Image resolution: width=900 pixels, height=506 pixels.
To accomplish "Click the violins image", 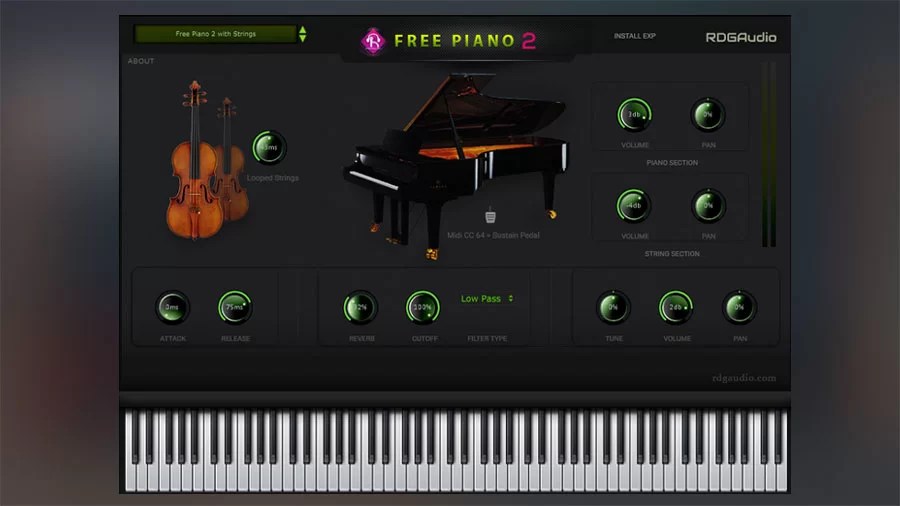I will click(x=208, y=160).
